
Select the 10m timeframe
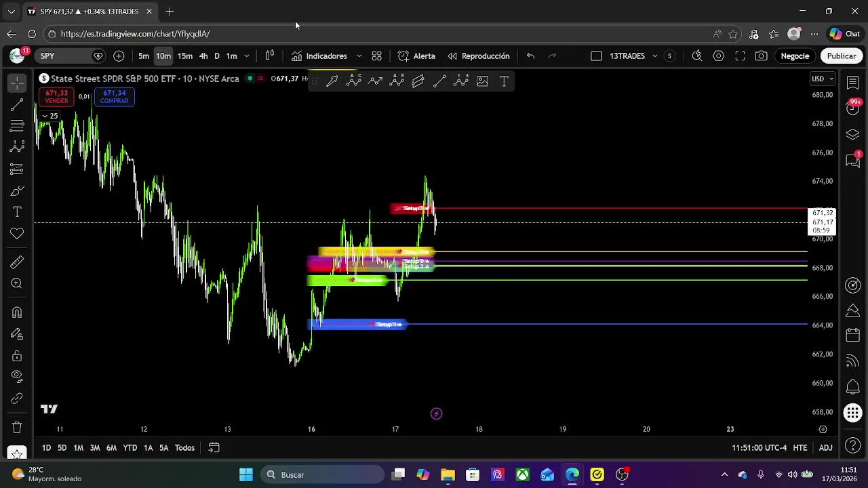point(163,56)
